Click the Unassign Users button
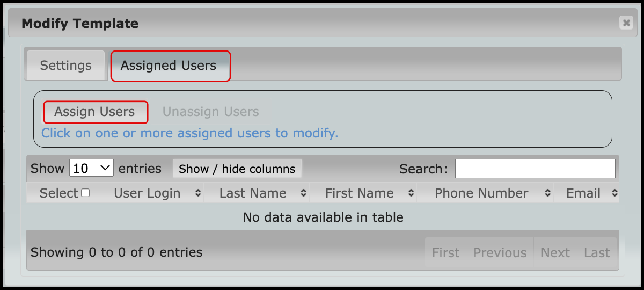This screenshot has height=290, width=644. 210,112
